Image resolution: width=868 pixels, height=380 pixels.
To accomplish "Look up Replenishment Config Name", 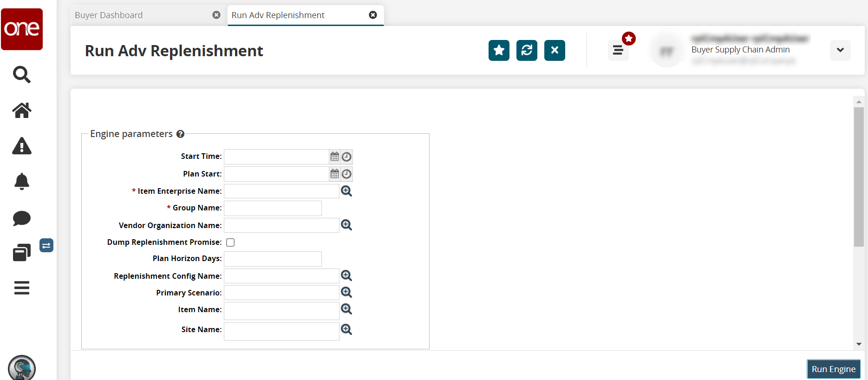I will (x=346, y=275).
